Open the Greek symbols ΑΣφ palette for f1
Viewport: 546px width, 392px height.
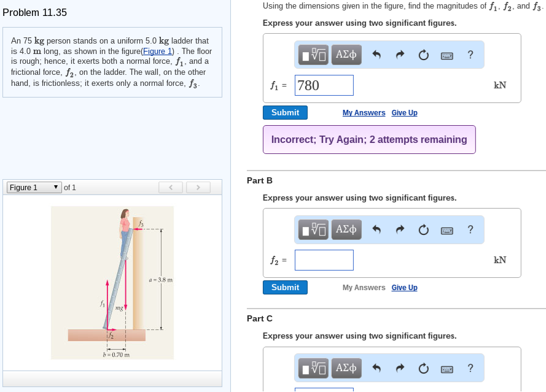pos(346,55)
